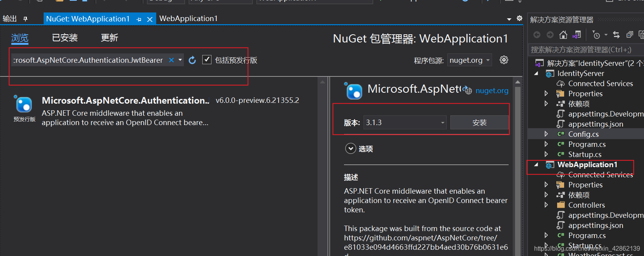Image resolution: width=644 pixels, height=256 pixels.
Task: Open the NuGet search history dropdown arrow
Action: click(180, 60)
